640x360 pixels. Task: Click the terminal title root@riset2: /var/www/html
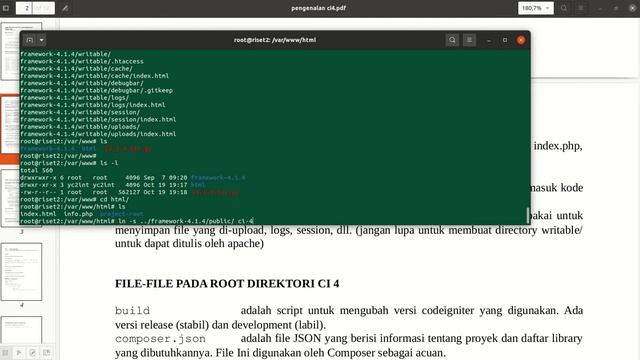pos(275,40)
